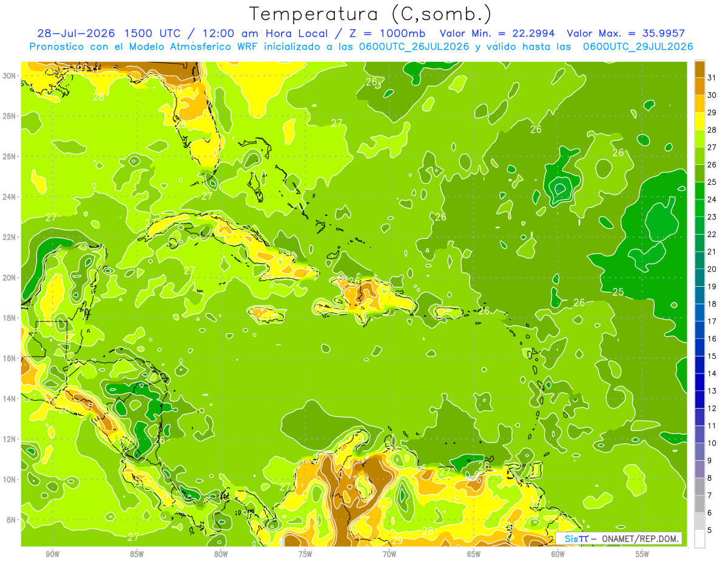Click the color scale label "22"
728x562 pixels.
point(712,234)
